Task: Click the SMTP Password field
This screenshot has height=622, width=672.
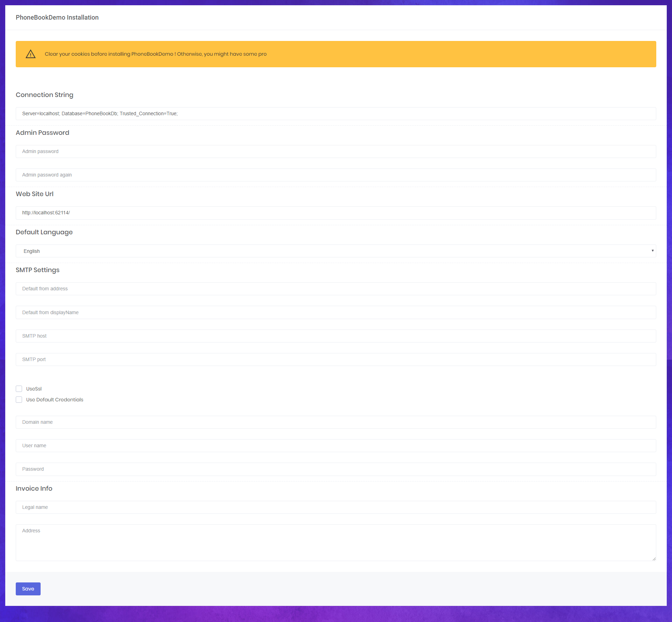Action: click(336, 469)
